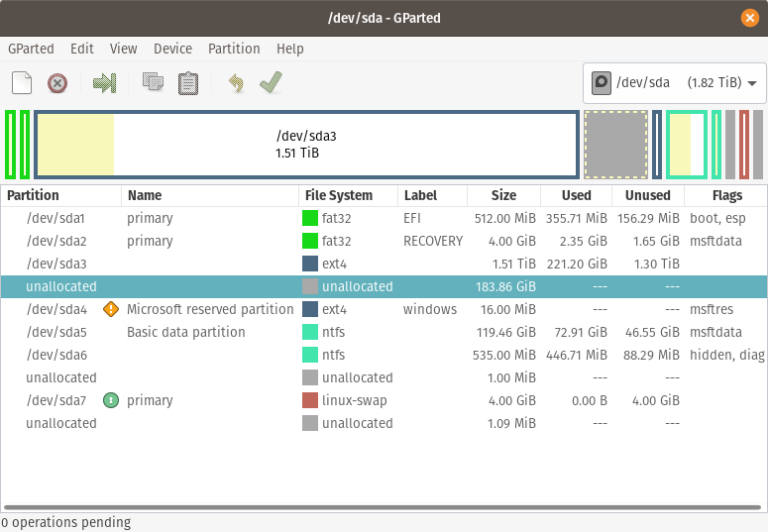
Task: Click the disk icon in device selector
Action: click(601, 83)
